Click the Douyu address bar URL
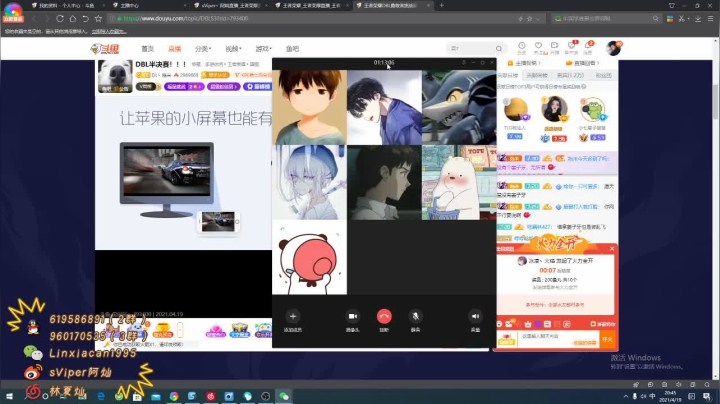This screenshot has height=404, width=720. (x=186, y=18)
